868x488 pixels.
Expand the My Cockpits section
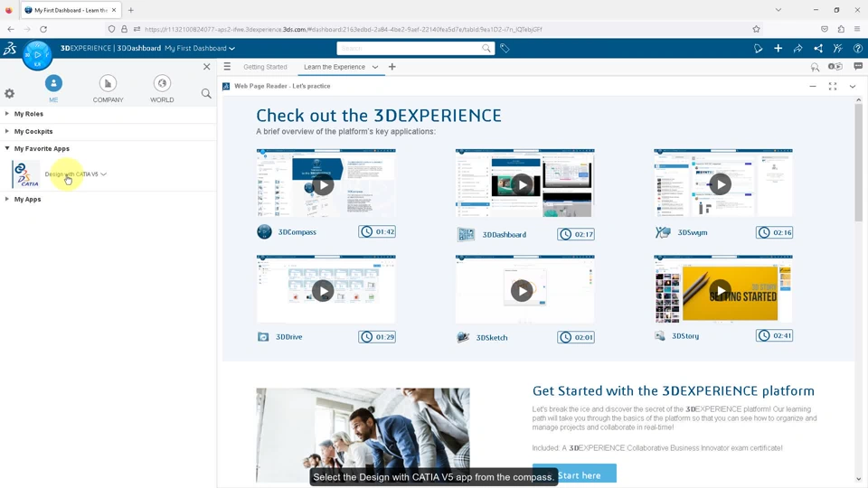(x=6, y=131)
